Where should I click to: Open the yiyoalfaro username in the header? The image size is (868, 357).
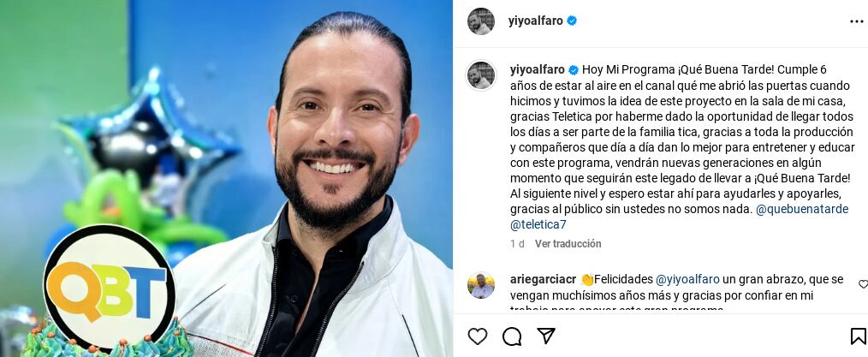[x=535, y=21]
